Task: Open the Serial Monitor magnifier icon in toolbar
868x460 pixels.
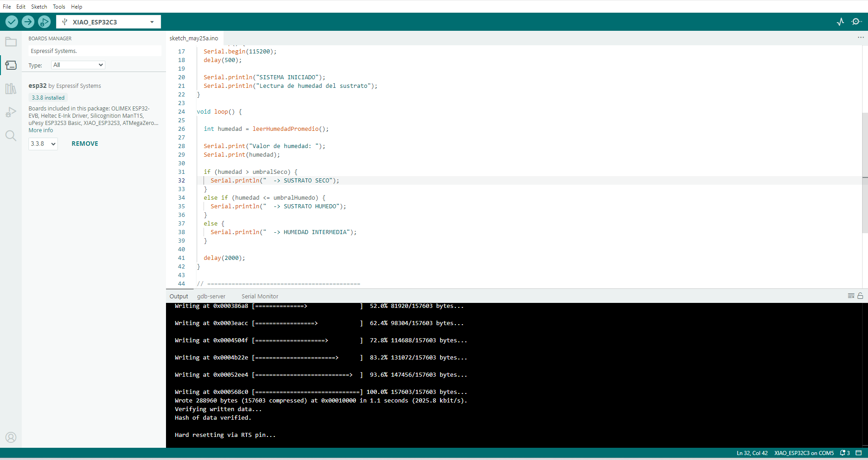Action: pyautogui.click(x=856, y=22)
